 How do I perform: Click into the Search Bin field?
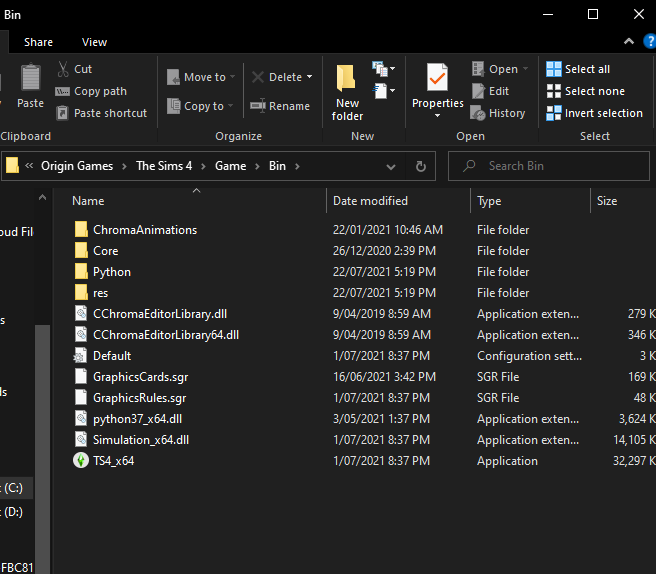click(548, 166)
